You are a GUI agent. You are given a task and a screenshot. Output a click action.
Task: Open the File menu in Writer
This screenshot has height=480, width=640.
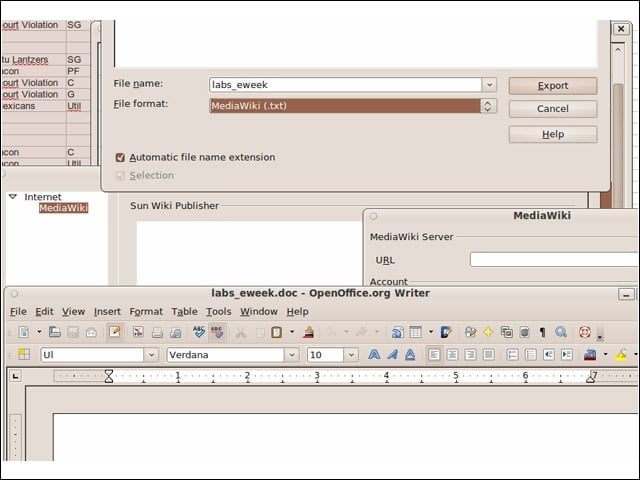click(18, 312)
